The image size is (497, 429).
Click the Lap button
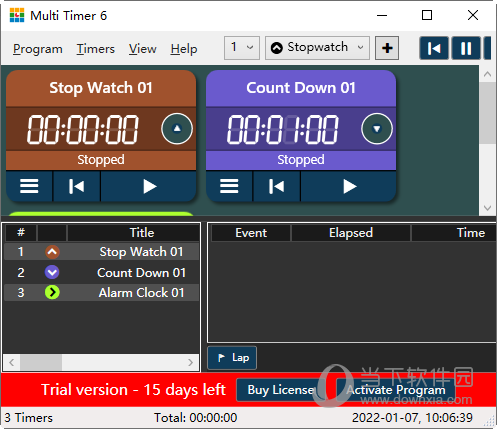[x=232, y=358]
